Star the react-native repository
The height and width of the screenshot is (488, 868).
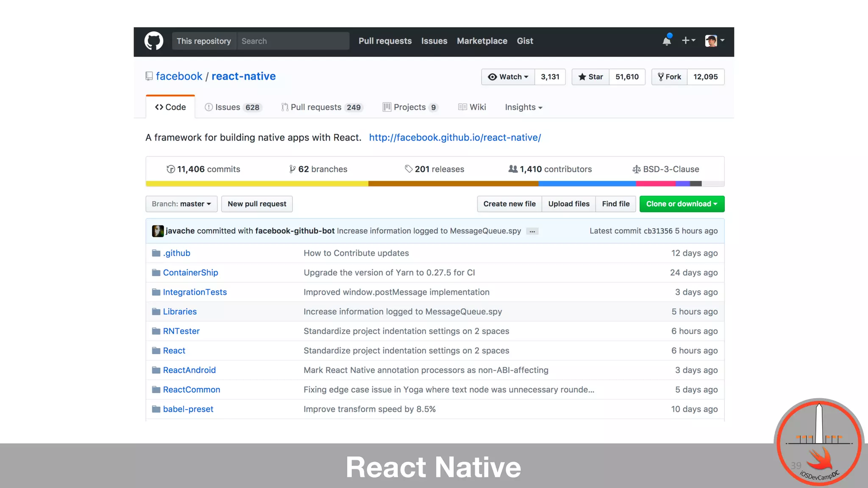point(590,77)
